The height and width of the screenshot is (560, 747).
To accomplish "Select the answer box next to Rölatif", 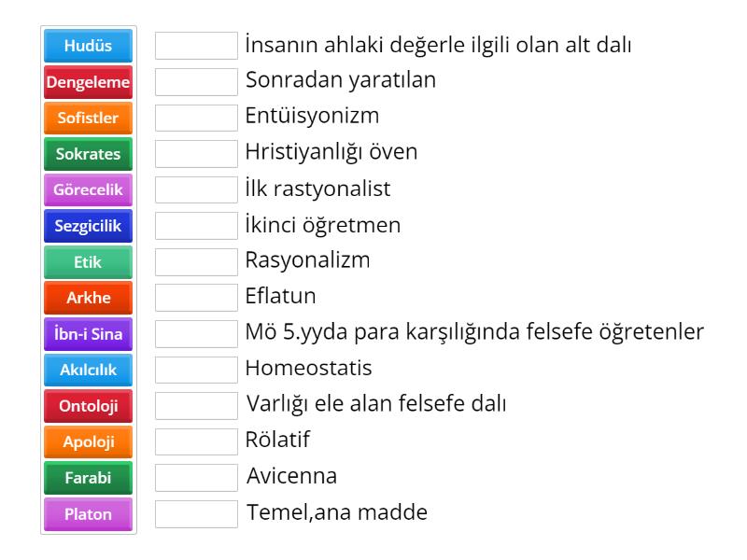I will coord(198,441).
